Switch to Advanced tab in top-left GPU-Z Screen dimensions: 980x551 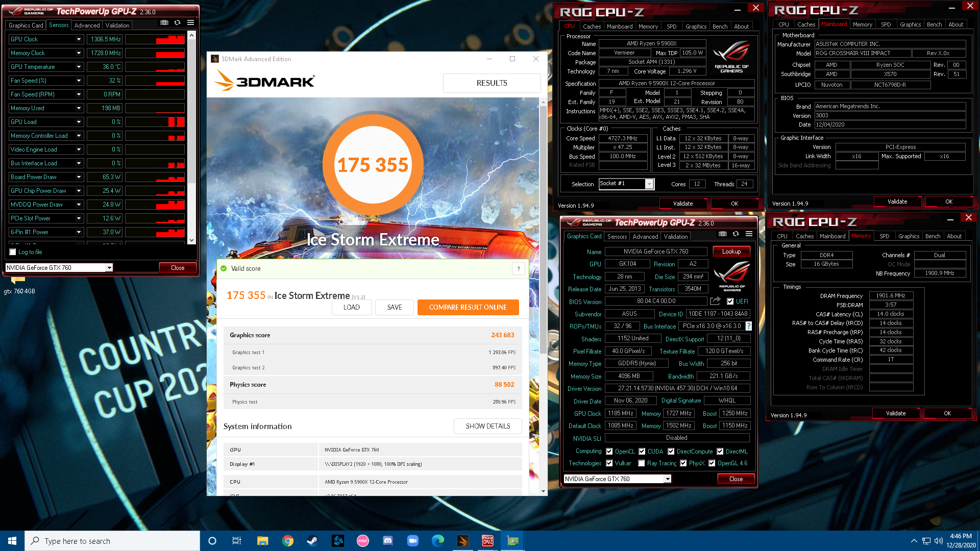tap(87, 26)
